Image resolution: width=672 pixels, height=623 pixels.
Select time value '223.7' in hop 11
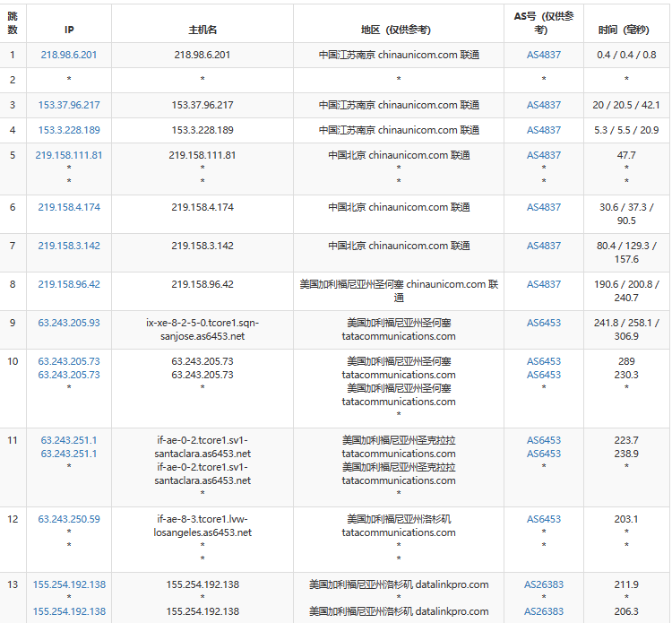(x=626, y=440)
